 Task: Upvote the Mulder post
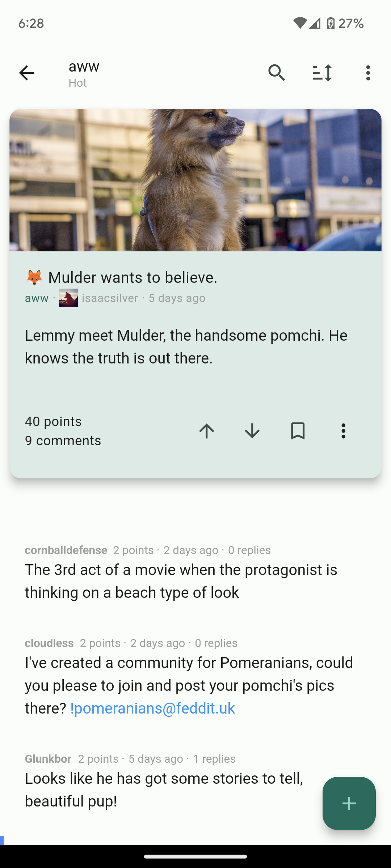(207, 431)
